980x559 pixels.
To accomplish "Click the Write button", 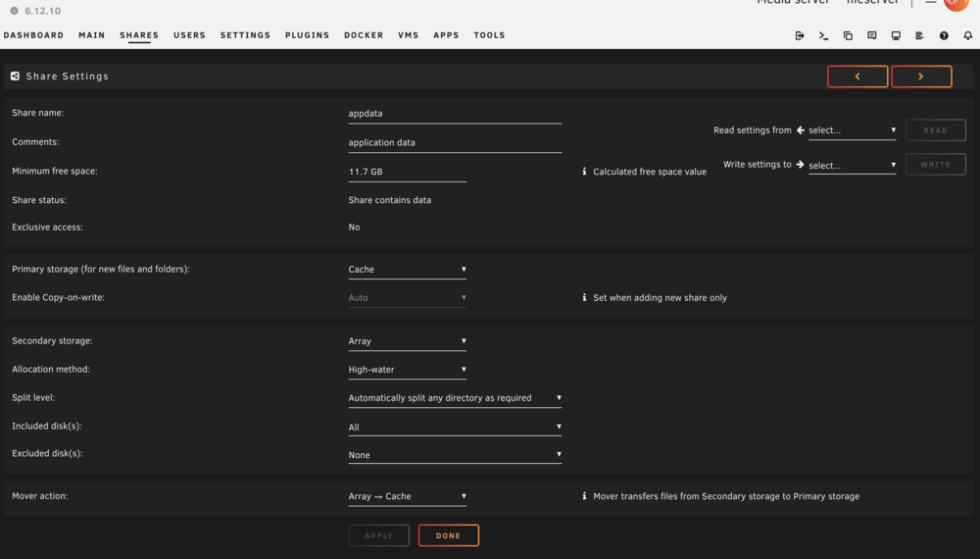I will click(936, 165).
